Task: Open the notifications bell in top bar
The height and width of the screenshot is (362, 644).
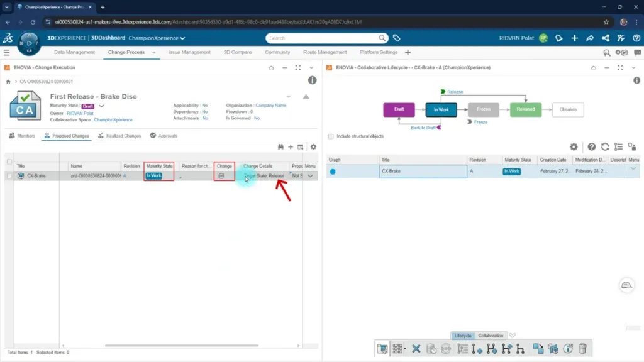Action: point(559,38)
